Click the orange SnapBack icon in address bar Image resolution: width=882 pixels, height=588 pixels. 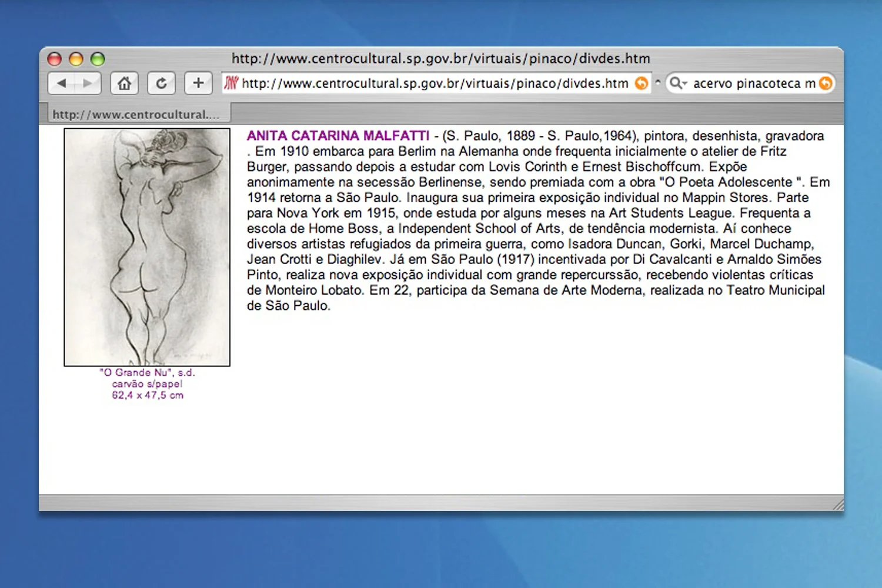click(642, 83)
